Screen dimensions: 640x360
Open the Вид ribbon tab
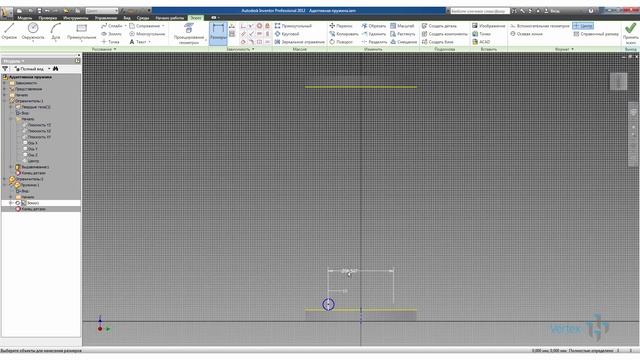(x=127, y=18)
